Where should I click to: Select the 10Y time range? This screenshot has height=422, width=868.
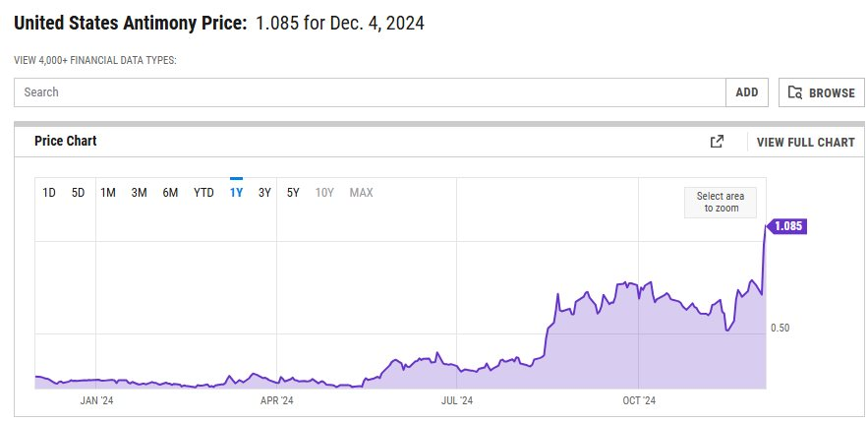click(324, 193)
